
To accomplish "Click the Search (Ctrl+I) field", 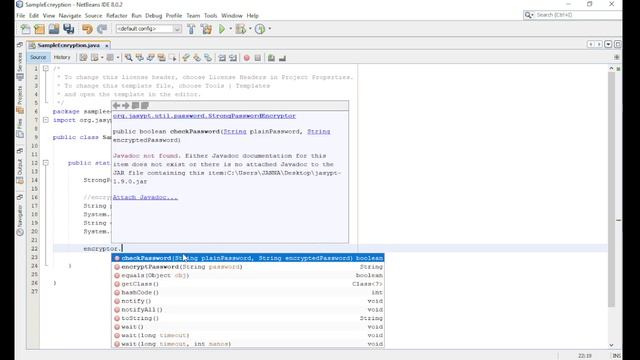I will pos(572,15).
